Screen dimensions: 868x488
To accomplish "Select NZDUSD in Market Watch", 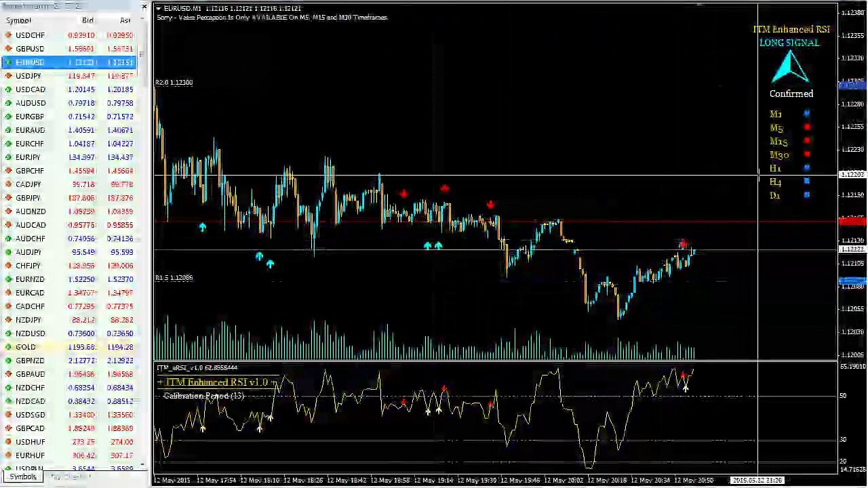I will [69, 333].
